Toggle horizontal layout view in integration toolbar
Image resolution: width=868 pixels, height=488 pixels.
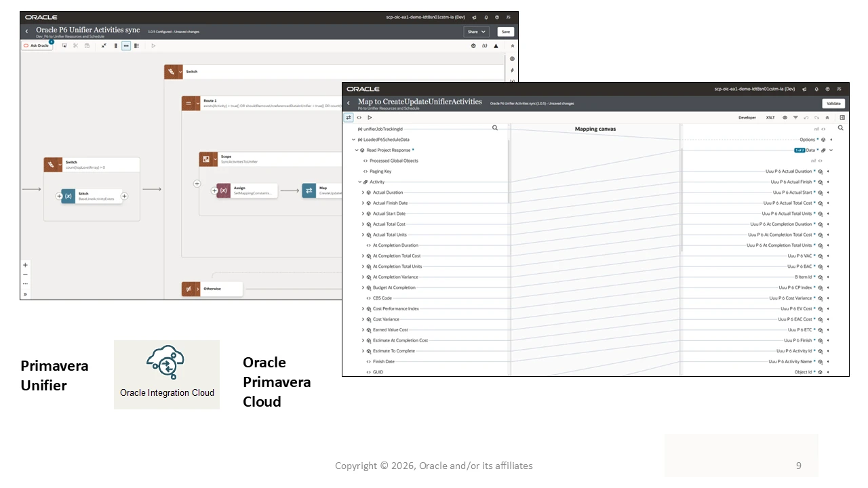(126, 45)
